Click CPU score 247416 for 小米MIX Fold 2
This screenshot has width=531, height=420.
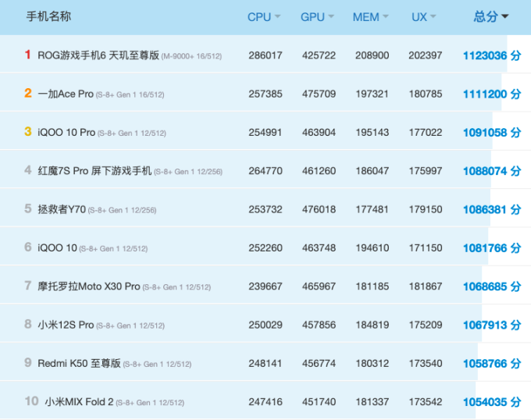pos(265,402)
